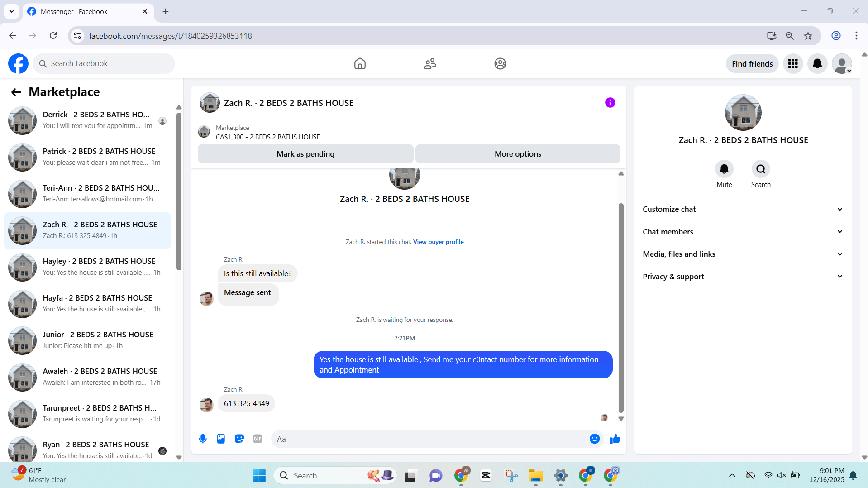Open the Windows Start menu
The height and width of the screenshot is (488, 868).
coord(259,476)
